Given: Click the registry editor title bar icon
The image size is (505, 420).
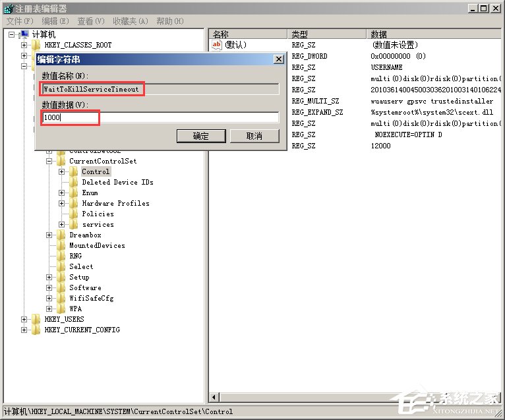Looking at the screenshot, I should point(9,9).
